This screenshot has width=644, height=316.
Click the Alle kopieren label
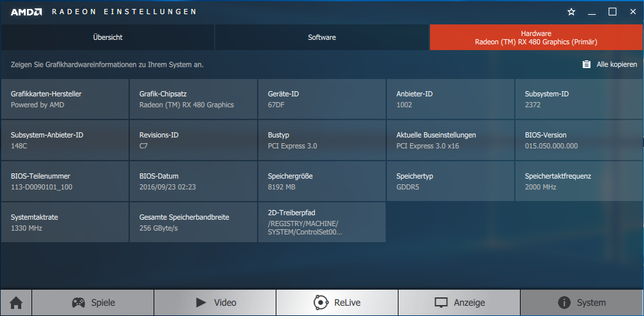[x=617, y=64]
